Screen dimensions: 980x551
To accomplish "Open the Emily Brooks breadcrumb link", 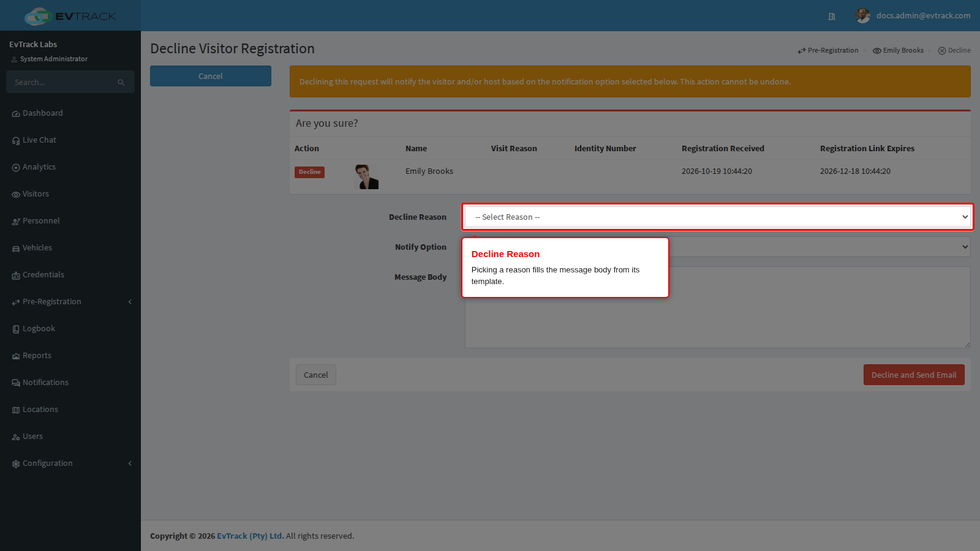I will 899,50.
